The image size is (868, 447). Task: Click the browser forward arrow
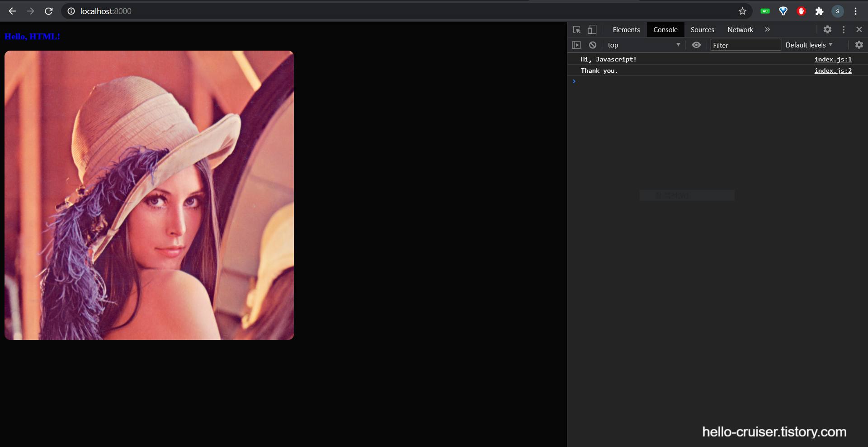(30, 11)
